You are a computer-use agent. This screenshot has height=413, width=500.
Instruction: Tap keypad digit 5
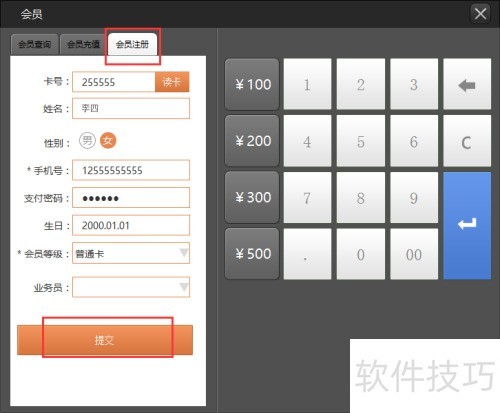pos(361,141)
